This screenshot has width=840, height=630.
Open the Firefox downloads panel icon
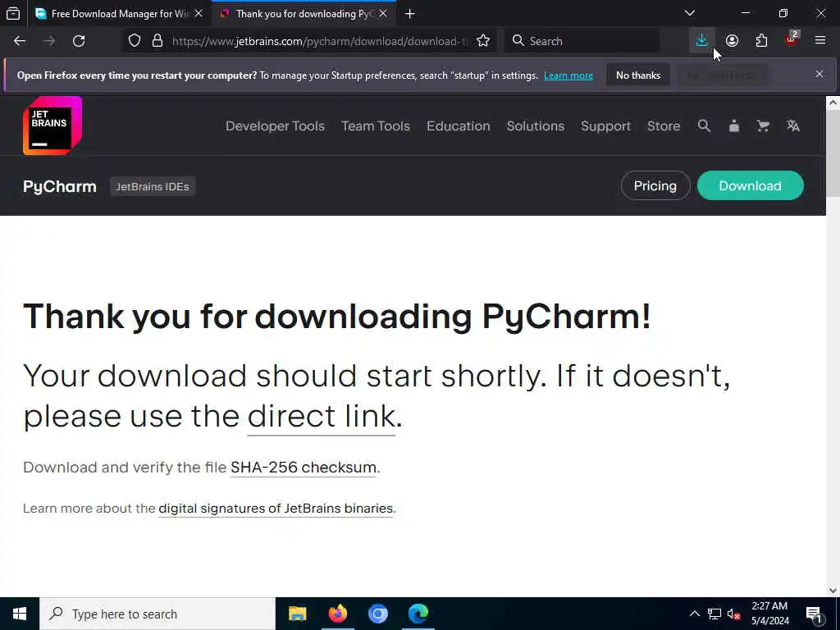pyautogui.click(x=701, y=41)
